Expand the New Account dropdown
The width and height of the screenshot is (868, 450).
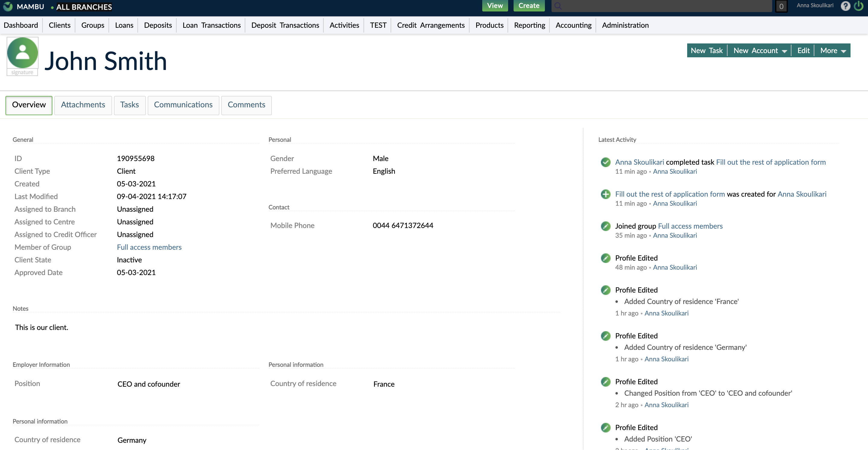[x=759, y=51]
